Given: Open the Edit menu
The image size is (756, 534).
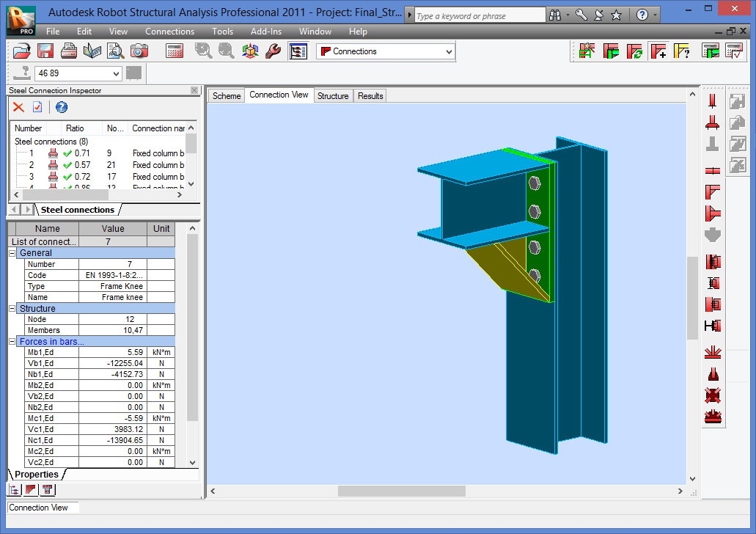Looking at the screenshot, I should (x=84, y=32).
